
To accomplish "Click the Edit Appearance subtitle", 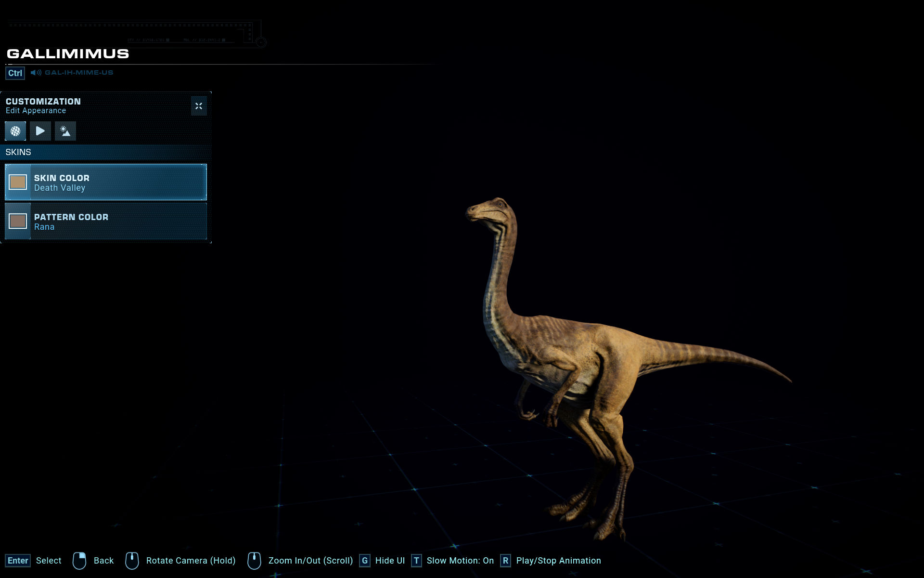I will 36,111.
